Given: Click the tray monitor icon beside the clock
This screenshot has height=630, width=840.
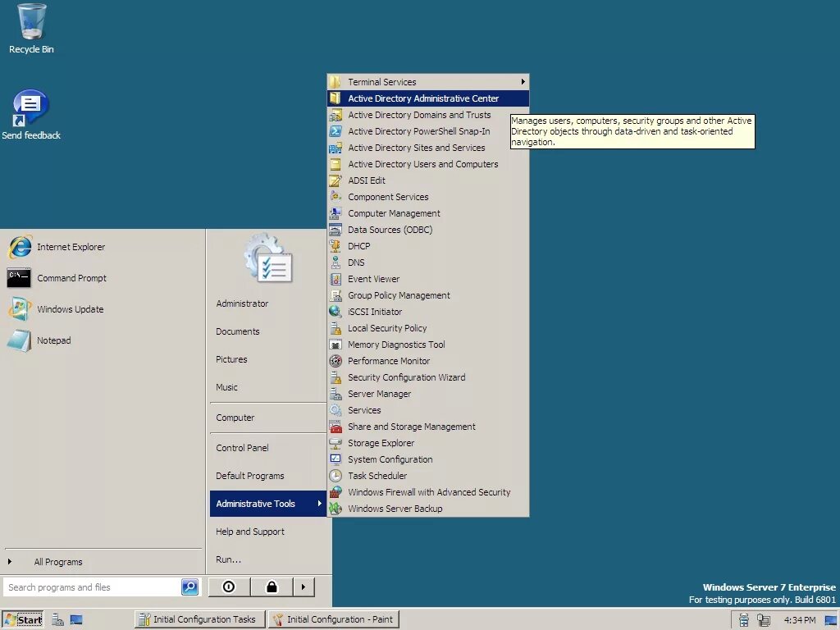Looking at the screenshot, I should [831, 620].
